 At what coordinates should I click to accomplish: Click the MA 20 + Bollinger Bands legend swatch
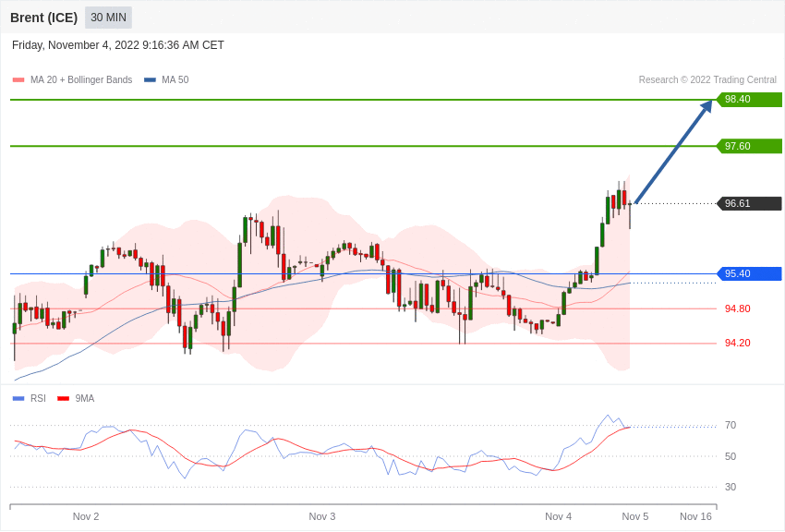pyautogui.click(x=18, y=80)
